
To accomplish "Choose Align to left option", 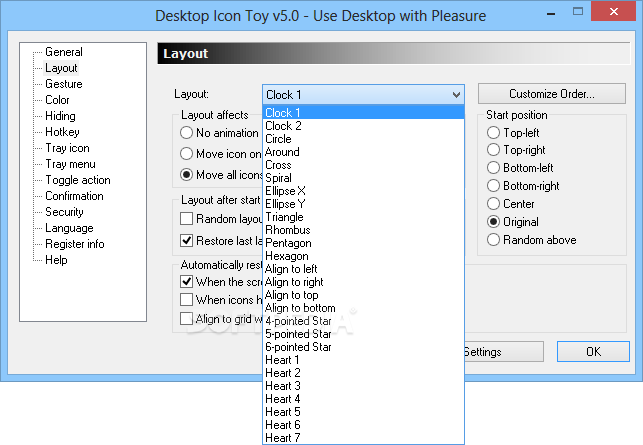I will click(x=363, y=269).
